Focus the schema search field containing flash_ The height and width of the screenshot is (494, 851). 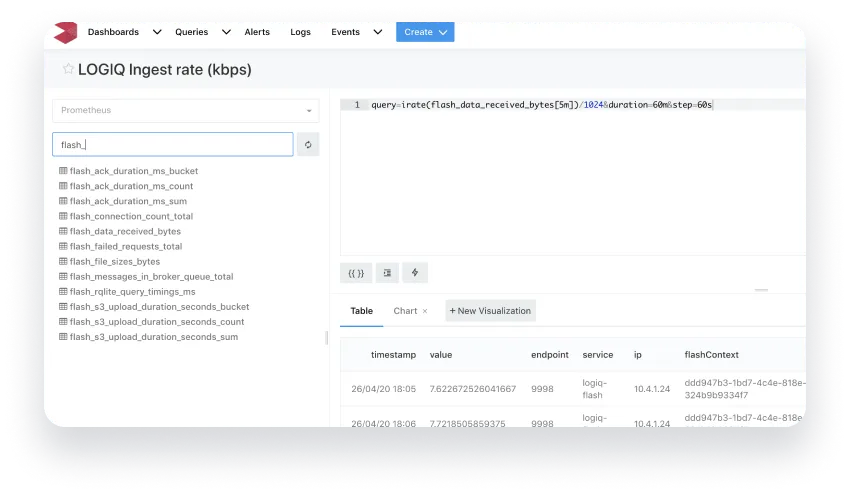tap(173, 144)
